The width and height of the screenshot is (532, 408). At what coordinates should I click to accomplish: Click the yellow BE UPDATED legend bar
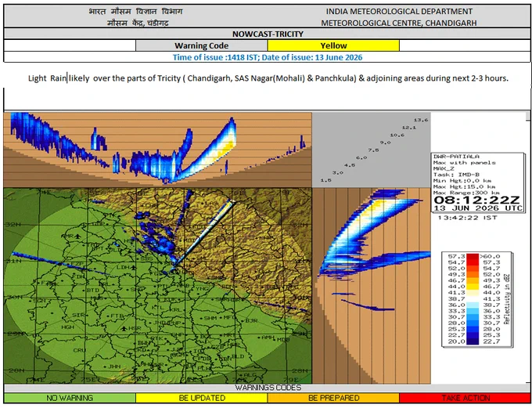coord(202,398)
